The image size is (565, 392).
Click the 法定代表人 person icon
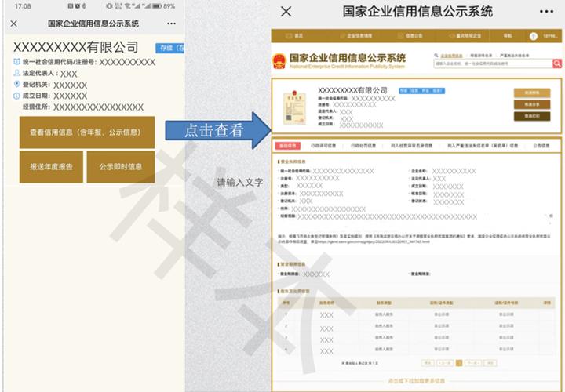(17, 74)
